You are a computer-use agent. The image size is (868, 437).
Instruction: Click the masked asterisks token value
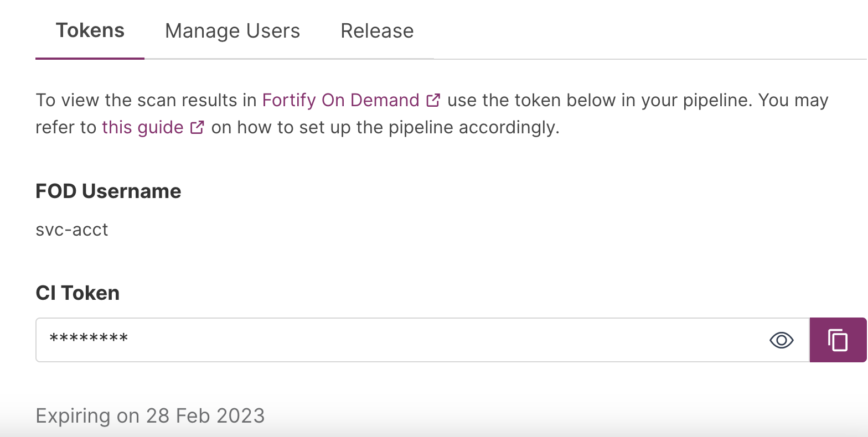pyautogui.click(x=89, y=339)
